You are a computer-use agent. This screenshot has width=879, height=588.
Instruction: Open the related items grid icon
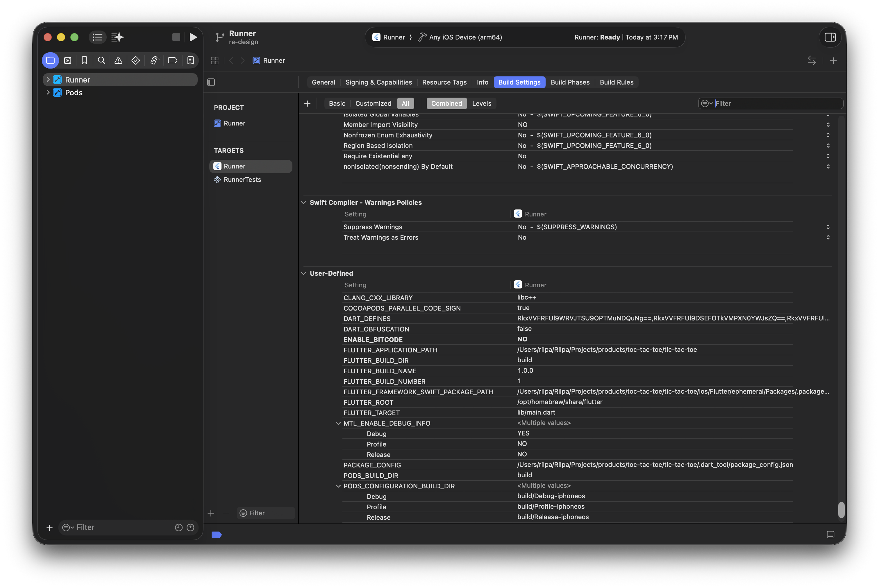[215, 60]
